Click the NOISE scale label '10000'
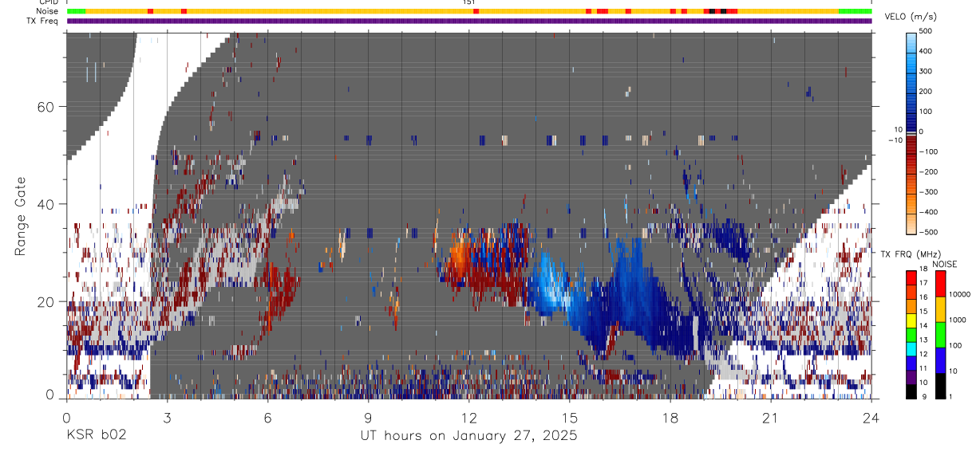The height and width of the screenshot is (452, 980). 958,295
